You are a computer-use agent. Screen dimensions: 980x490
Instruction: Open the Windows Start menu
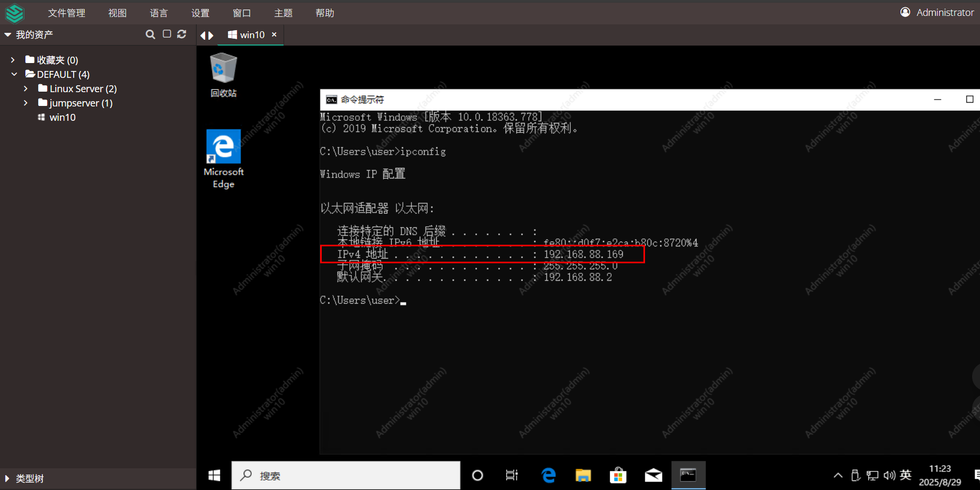pos(214,476)
